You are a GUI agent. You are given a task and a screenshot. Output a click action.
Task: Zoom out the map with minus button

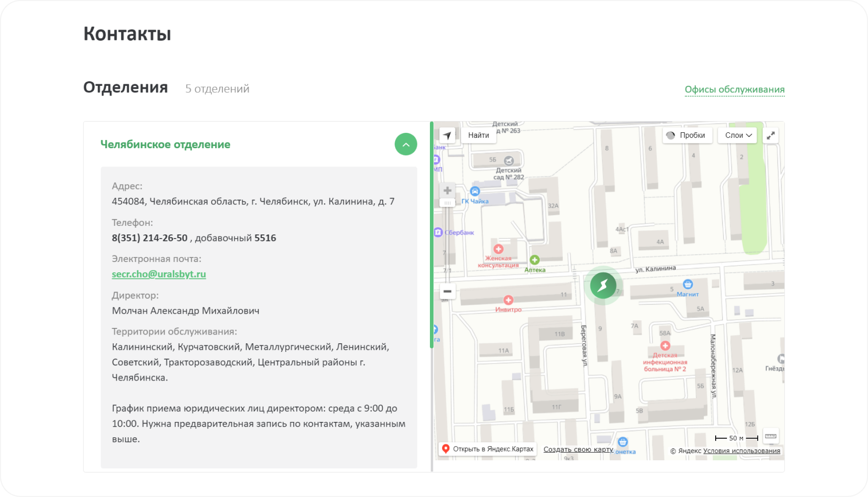[x=447, y=291]
